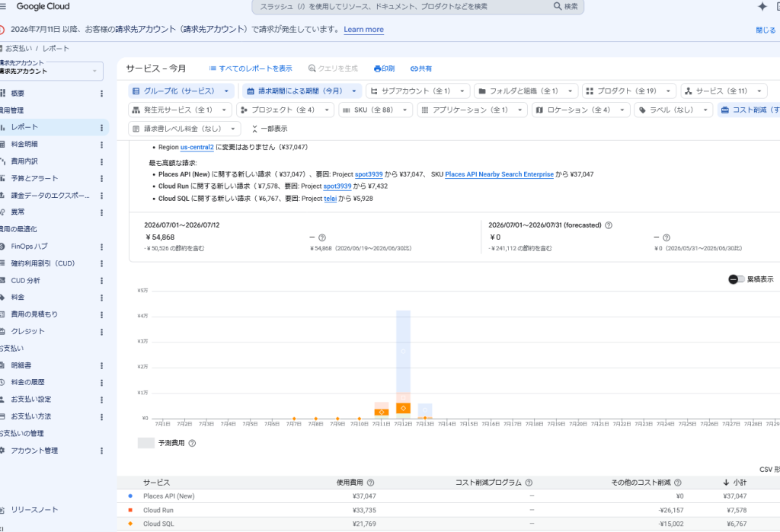The width and height of the screenshot is (780, 532).
Task: Click help icon beside その他のコスト削減 column
Action: (x=677, y=483)
